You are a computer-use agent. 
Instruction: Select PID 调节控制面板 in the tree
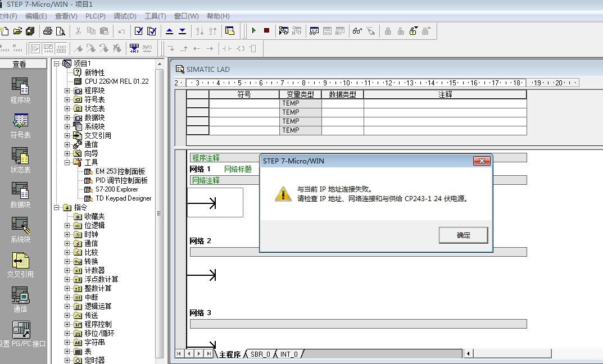tap(121, 180)
